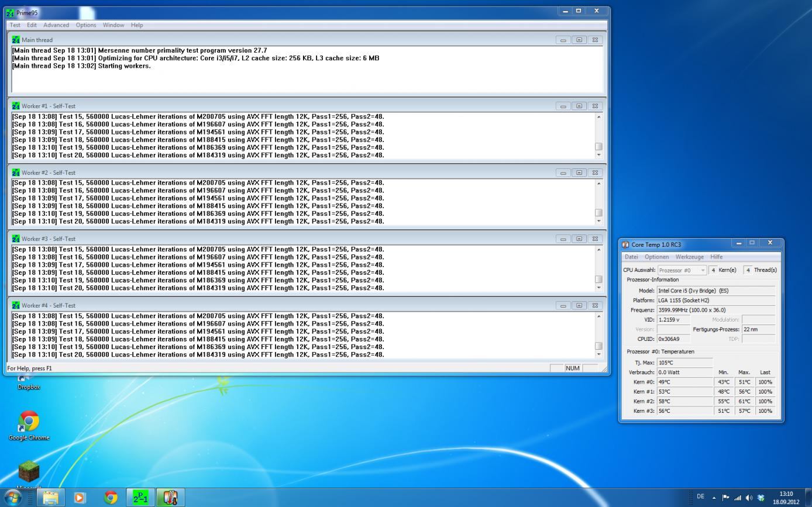Click the Platform field showing LGA 1155

tap(716, 300)
